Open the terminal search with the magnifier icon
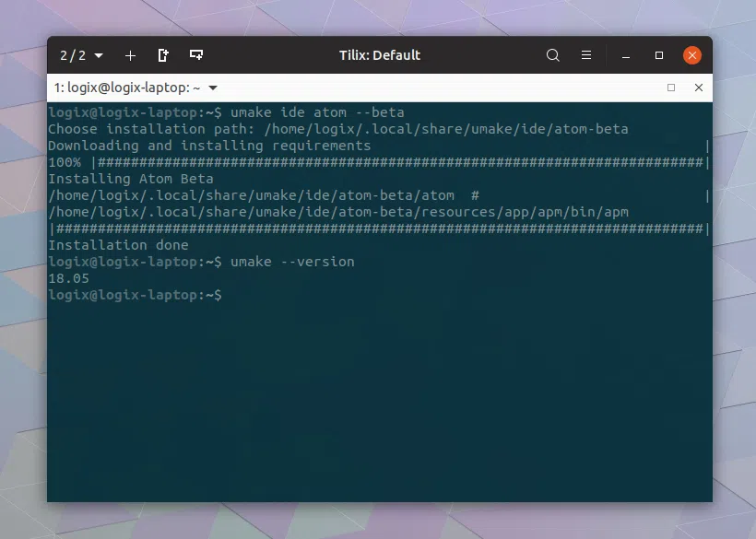The width and height of the screenshot is (756, 539). [553, 55]
